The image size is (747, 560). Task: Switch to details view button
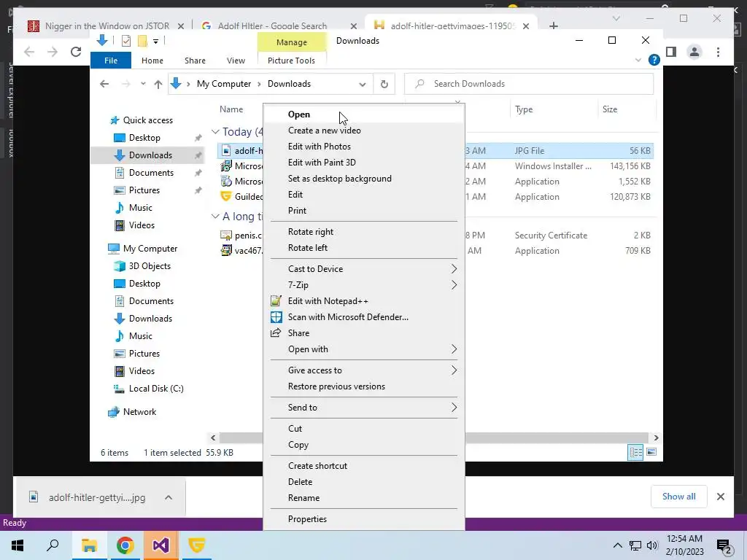pos(635,452)
